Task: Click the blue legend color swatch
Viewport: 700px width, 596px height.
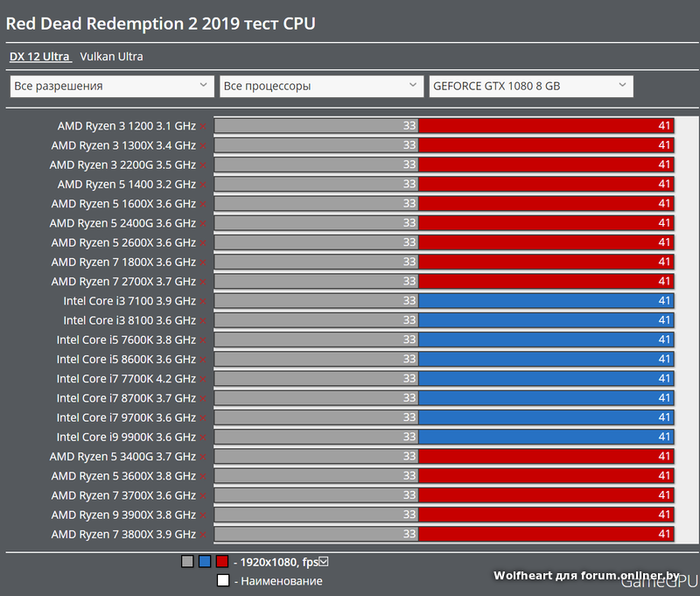Action: pos(205,562)
